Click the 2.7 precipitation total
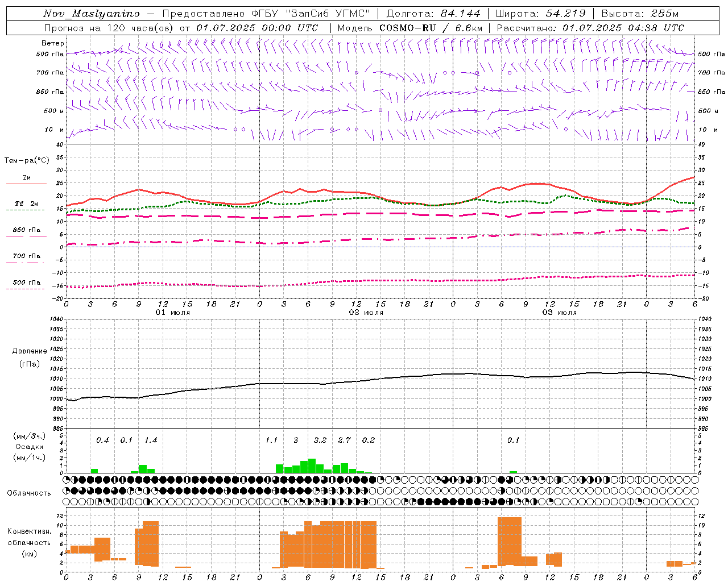 click(344, 440)
